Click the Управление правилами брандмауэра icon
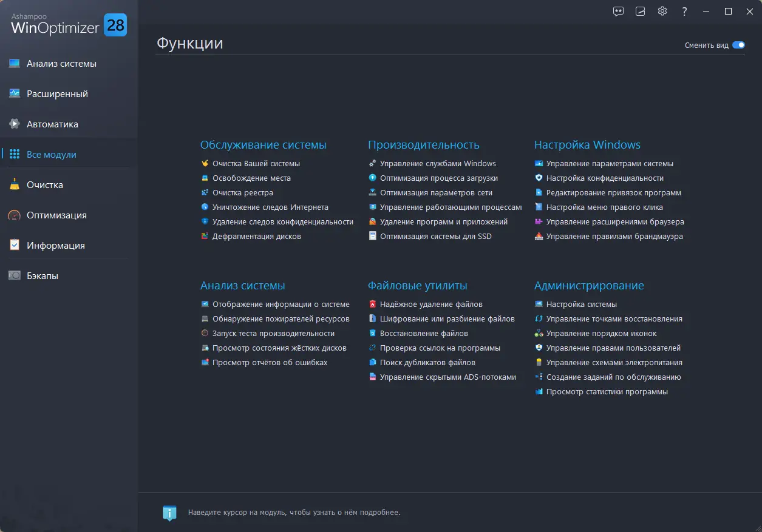 coord(539,237)
